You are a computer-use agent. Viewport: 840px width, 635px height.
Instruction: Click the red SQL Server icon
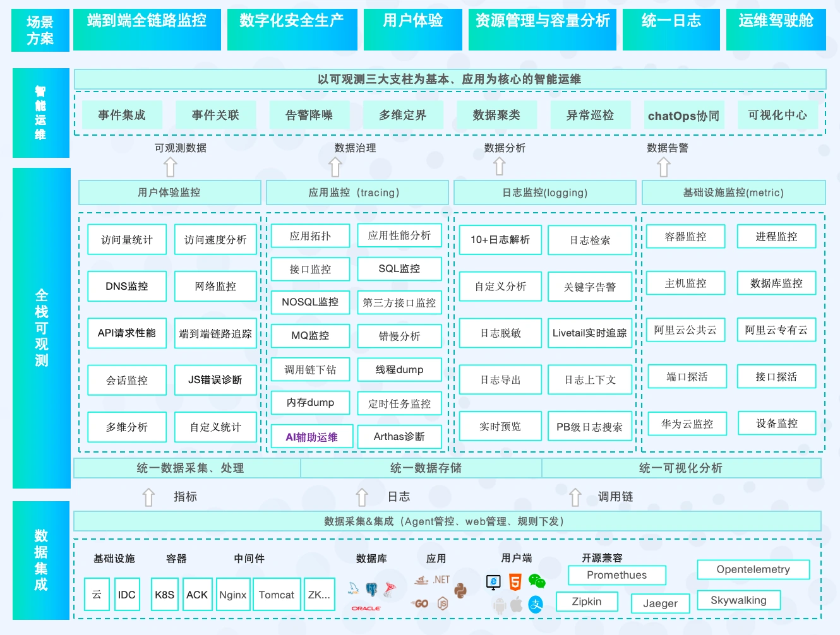pyautogui.click(x=390, y=589)
